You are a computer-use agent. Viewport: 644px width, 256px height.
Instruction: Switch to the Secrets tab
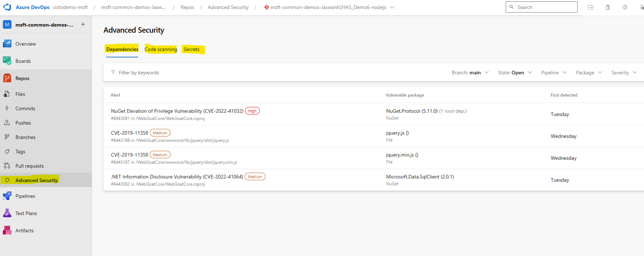coord(191,49)
